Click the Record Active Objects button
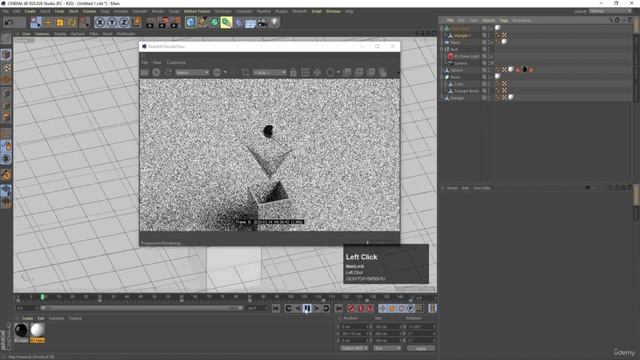This screenshot has width=640, height=360. 351,309
